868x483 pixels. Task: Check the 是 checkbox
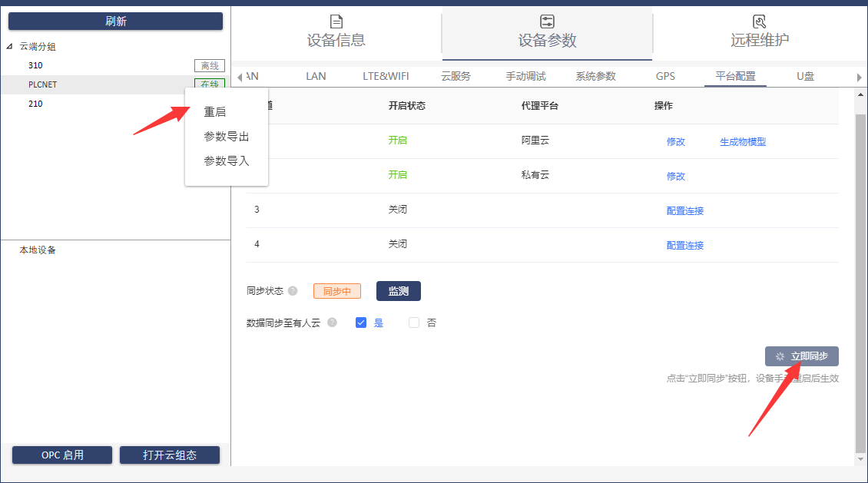[361, 323]
